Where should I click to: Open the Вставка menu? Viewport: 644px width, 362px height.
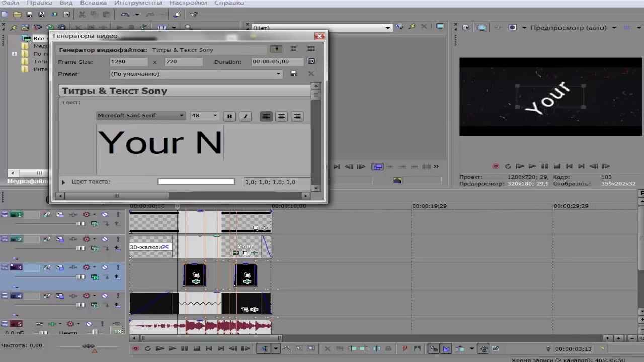point(94,3)
